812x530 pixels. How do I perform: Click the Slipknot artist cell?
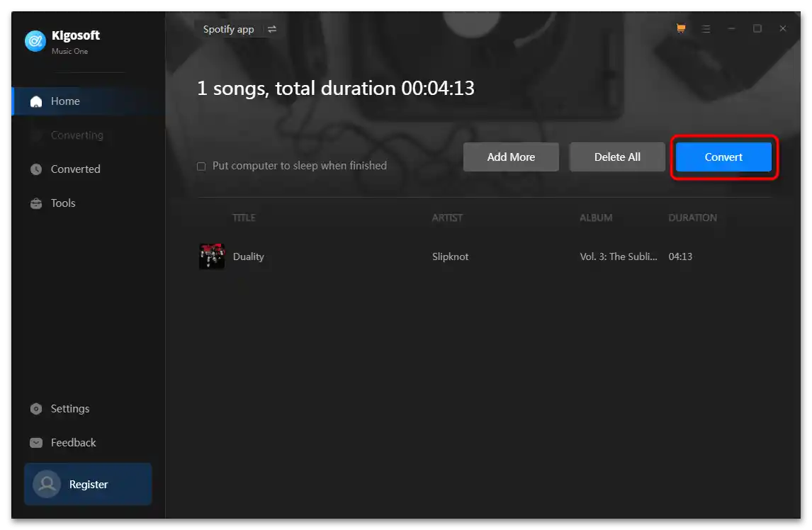coord(450,256)
